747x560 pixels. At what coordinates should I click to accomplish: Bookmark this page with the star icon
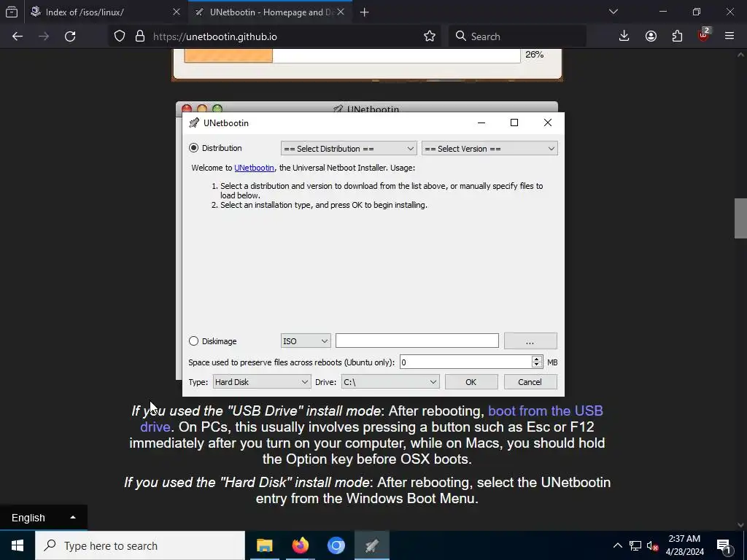(429, 36)
